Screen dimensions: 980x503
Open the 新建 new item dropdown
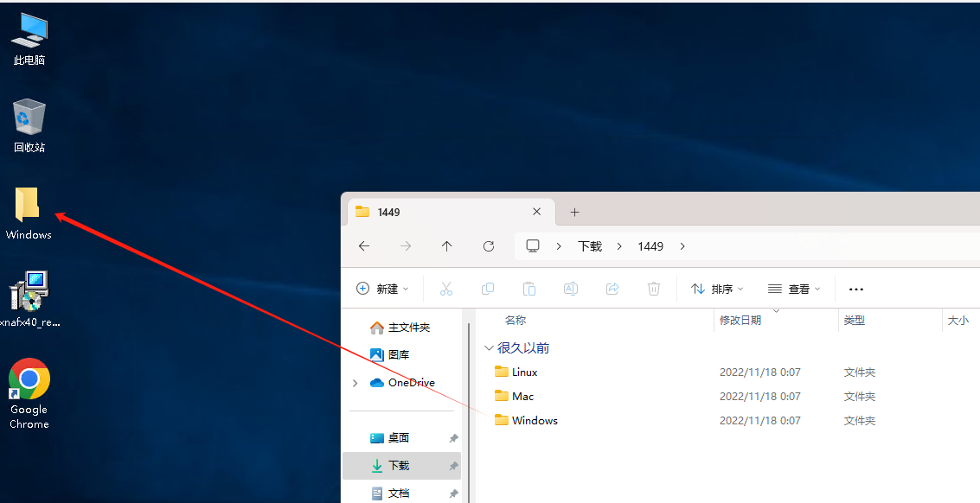tap(382, 289)
